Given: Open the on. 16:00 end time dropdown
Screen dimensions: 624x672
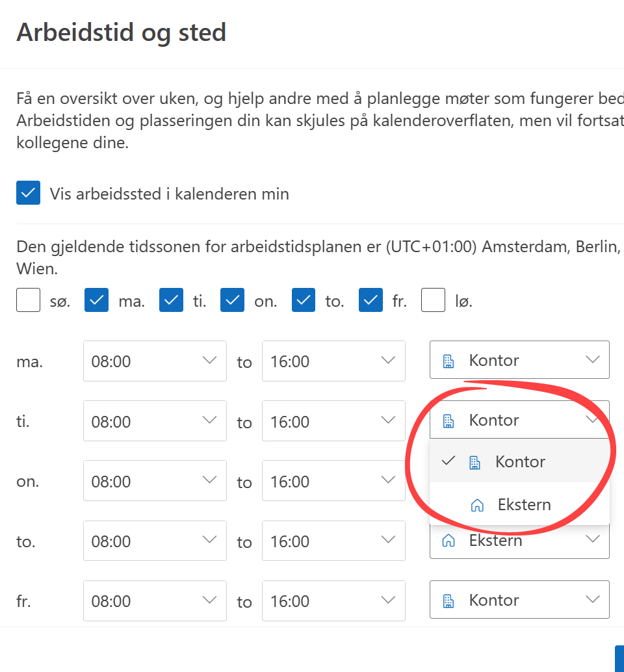Looking at the screenshot, I should pos(333,481).
